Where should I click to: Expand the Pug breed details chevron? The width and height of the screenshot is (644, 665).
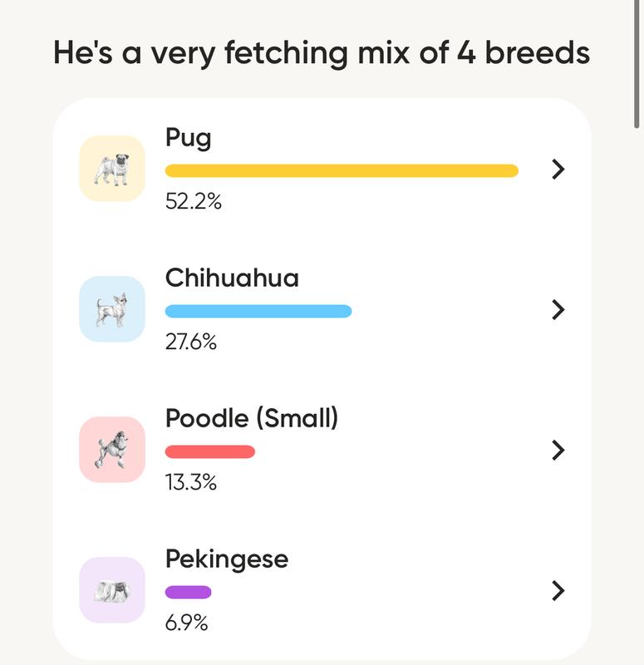click(558, 169)
